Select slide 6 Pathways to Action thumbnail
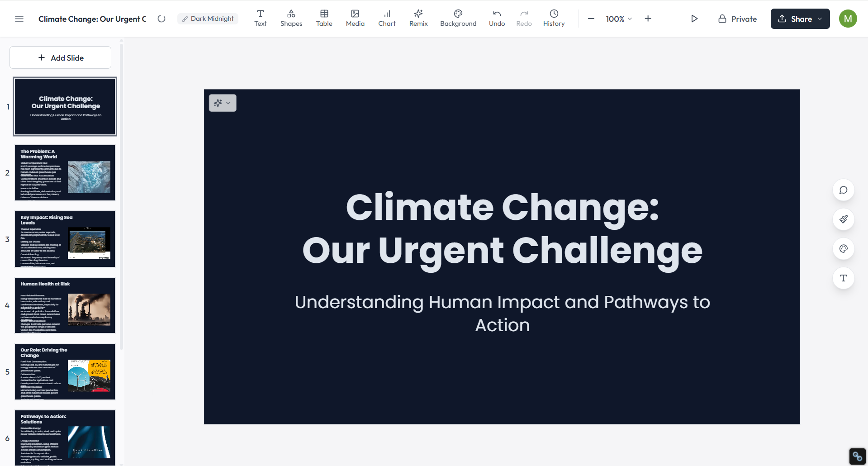868x466 pixels. coord(65,437)
